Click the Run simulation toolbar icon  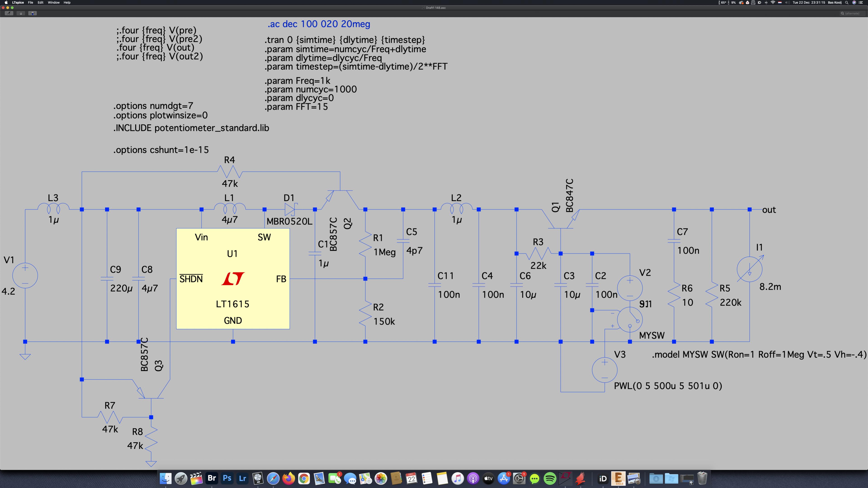(x=9, y=13)
